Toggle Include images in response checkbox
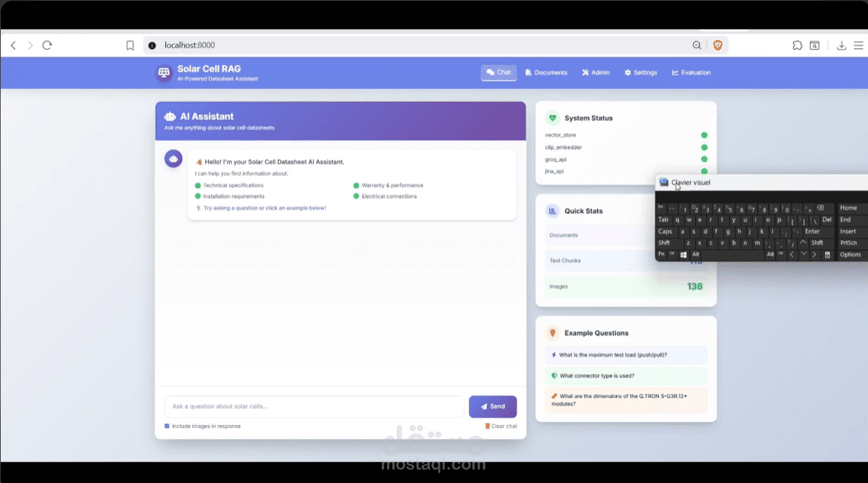The image size is (868, 483). tap(167, 426)
